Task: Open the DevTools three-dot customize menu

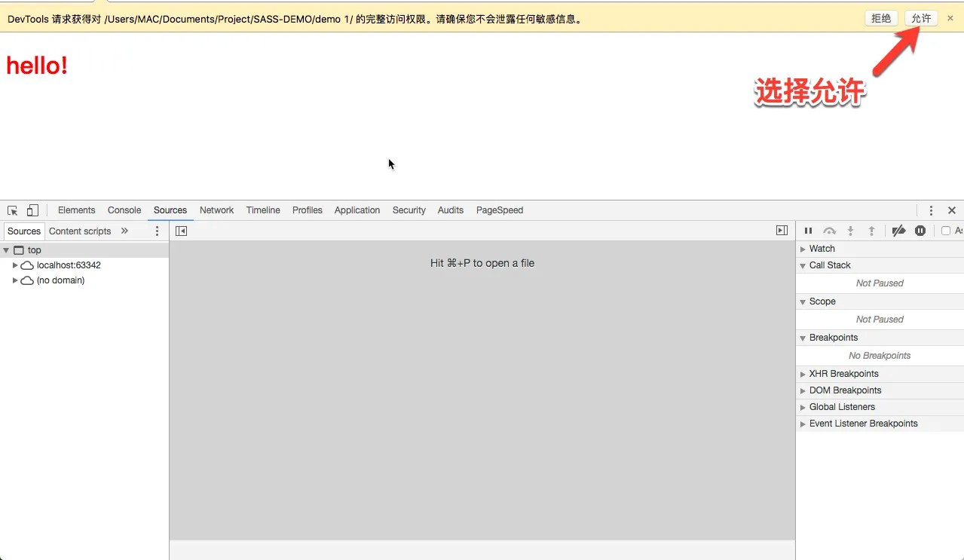Action: [x=931, y=210]
